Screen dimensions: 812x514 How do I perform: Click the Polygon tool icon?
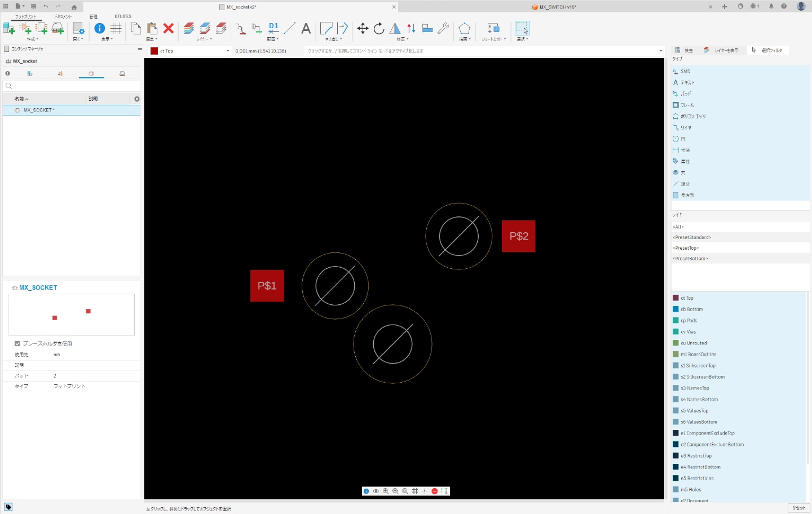pos(464,28)
